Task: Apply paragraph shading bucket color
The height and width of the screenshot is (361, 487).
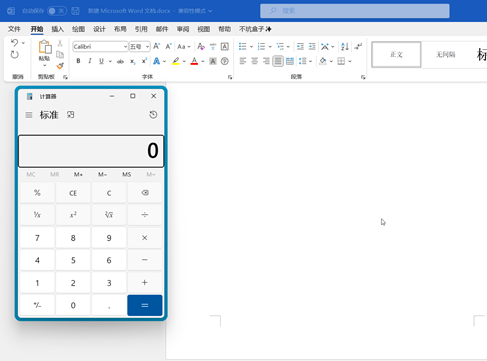Action: point(323,61)
